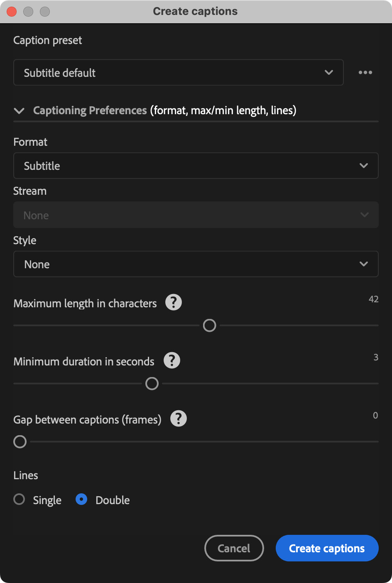Click help icon for Gap between captions
The height and width of the screenshot is (583, 392).
(179, 419)
